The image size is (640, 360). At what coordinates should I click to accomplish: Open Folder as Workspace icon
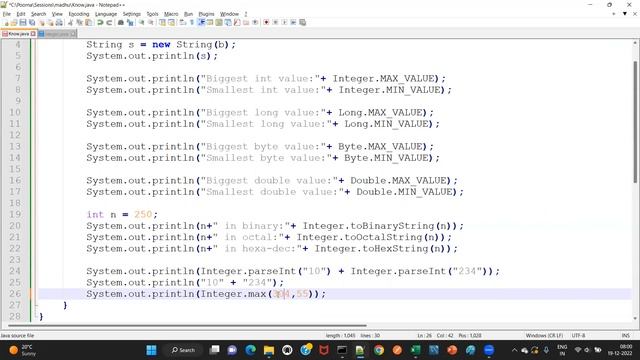coord(246,22)
